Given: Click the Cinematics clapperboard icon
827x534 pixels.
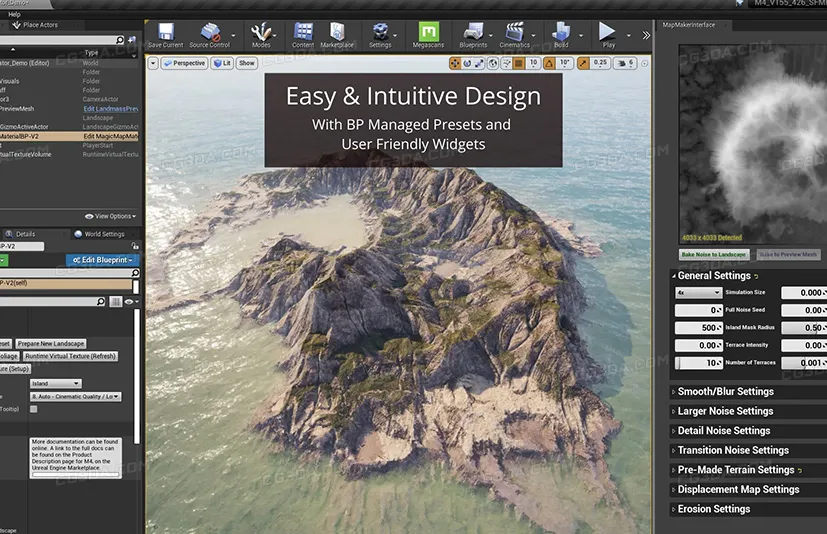Looking at the screenshot, I should pos(514,35).
